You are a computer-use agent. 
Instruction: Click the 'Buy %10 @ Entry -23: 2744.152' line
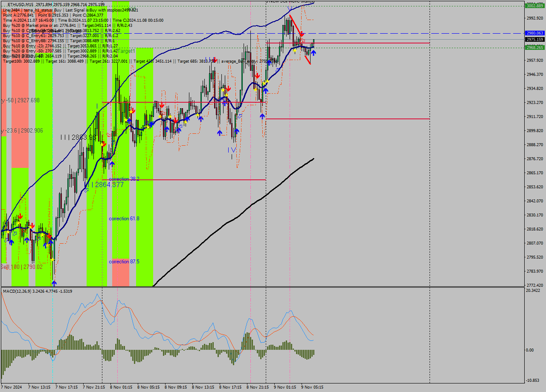coord(60,46)
